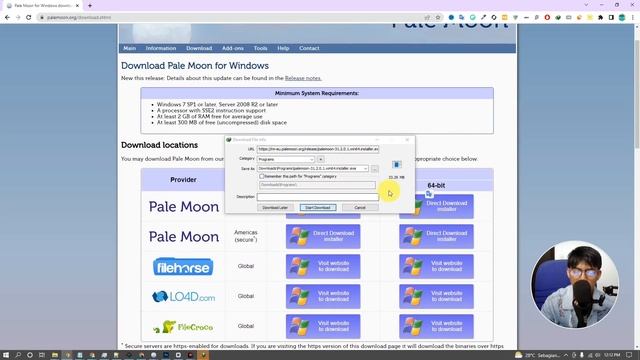This screenshot has width=640, height=360.
Task: Toggle the browser side panel icon
Action: pyautogui.click(x=611, y=18)
